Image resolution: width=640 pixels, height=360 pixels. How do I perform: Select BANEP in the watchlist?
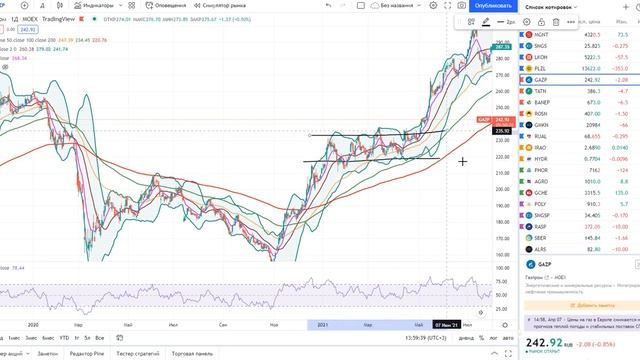[580, 102]
